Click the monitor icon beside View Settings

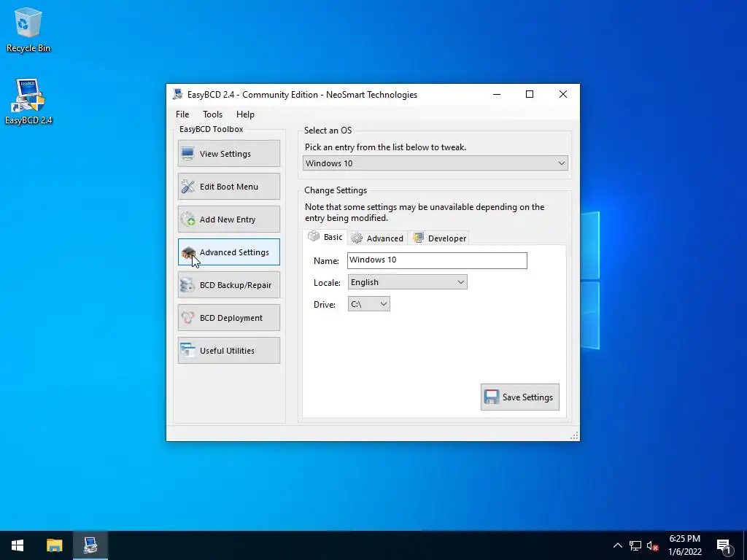pos(188,153)
